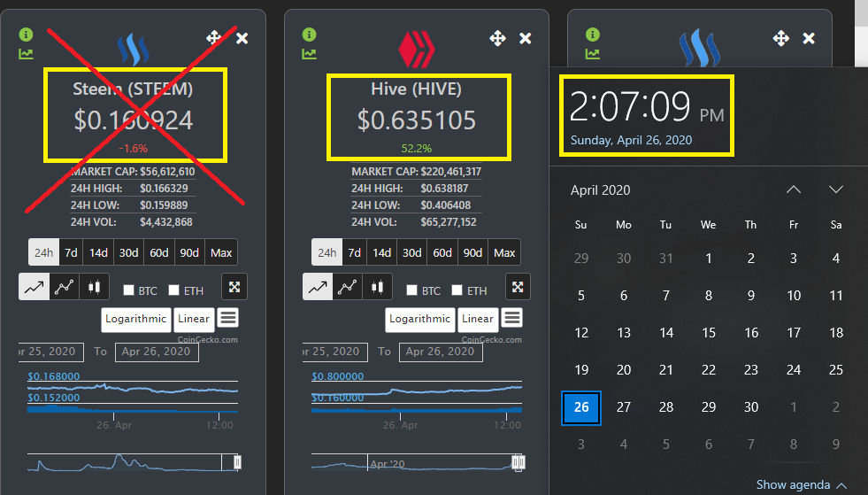Select the spline chart type on the Steem (STEEM) card

(65, 287)
